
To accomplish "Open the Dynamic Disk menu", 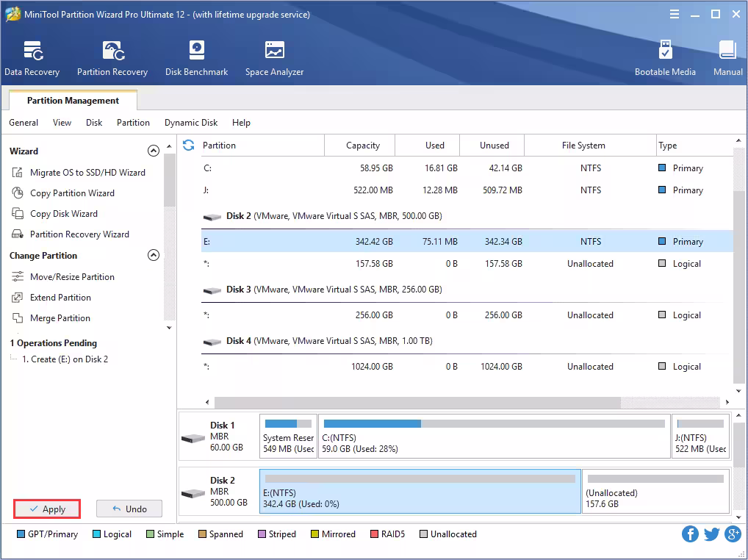I will click(x=191, y=123).
